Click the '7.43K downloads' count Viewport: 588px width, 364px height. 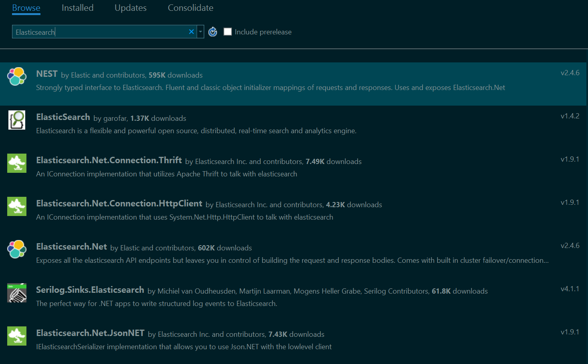click(x=296, y=334)
